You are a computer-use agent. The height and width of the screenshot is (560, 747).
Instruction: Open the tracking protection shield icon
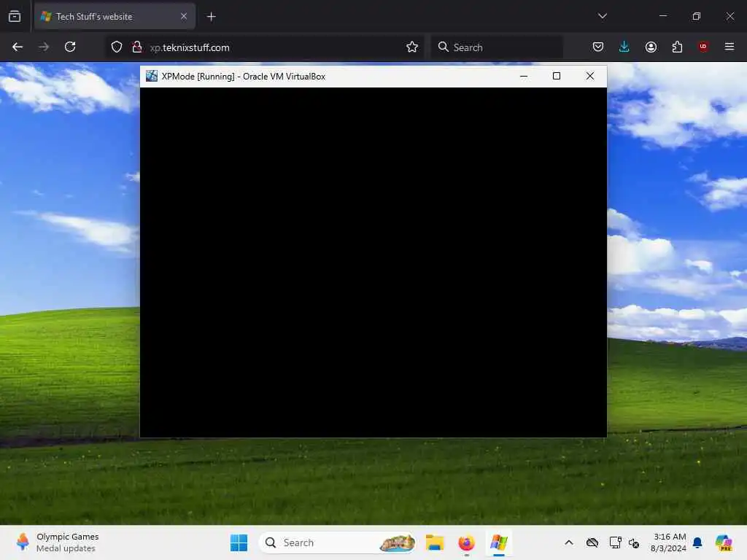pyautogui.click(x=117, y=47)
